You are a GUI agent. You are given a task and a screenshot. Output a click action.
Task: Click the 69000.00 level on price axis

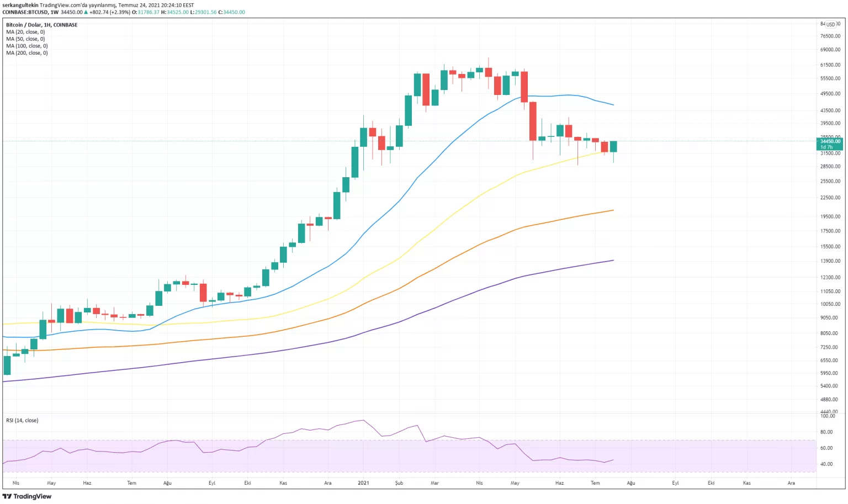point(830,50)
